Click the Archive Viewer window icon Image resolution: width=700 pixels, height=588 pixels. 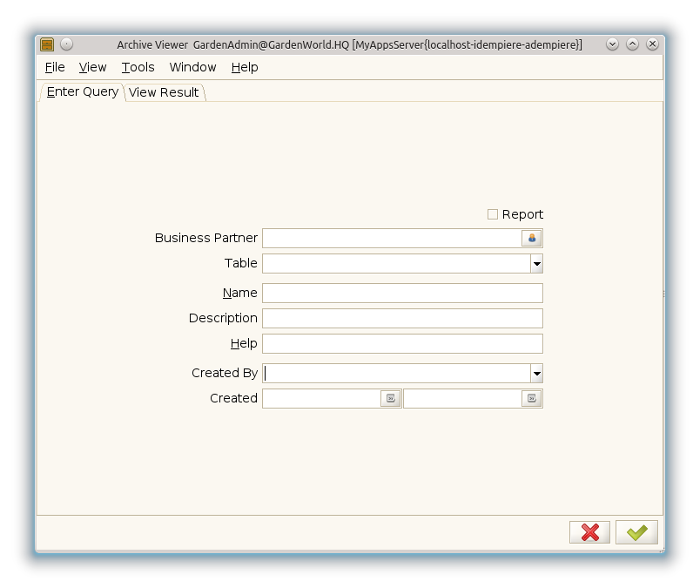tap(47, 44)
